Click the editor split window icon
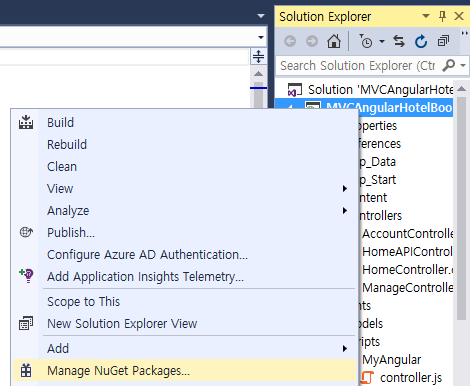The image size is (470, 386). click(x=258, y=56)
